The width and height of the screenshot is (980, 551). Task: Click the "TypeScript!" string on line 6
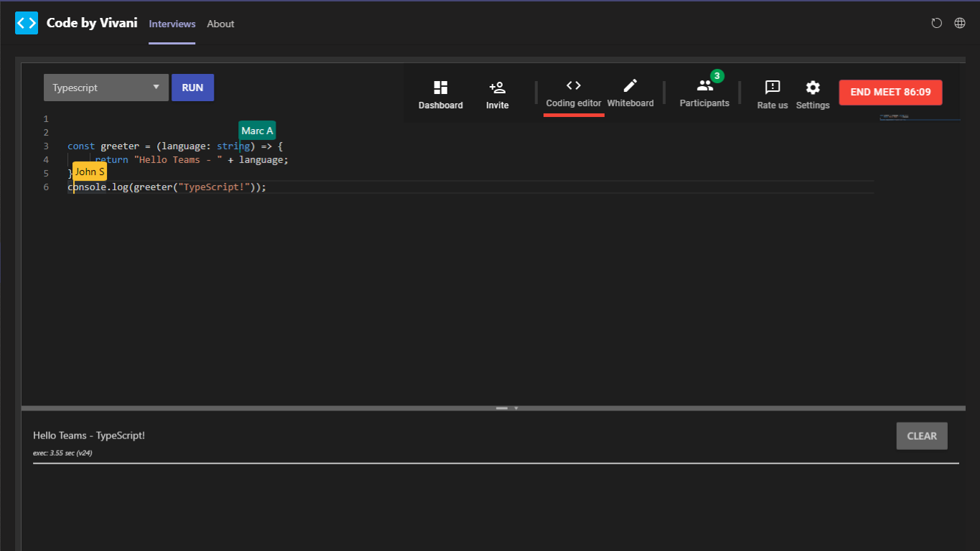(x=214, y=187)
